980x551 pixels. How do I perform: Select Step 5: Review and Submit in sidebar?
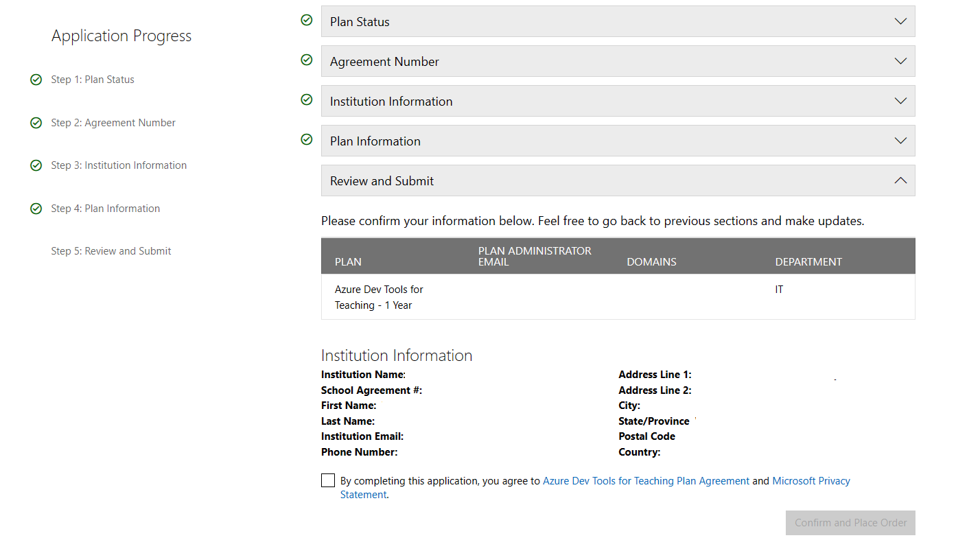click(111, 251)
